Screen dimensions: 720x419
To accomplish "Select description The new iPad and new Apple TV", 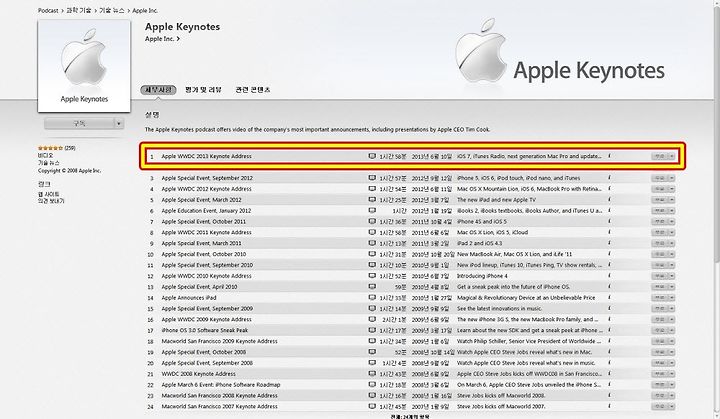I will (x=496, y=200).
